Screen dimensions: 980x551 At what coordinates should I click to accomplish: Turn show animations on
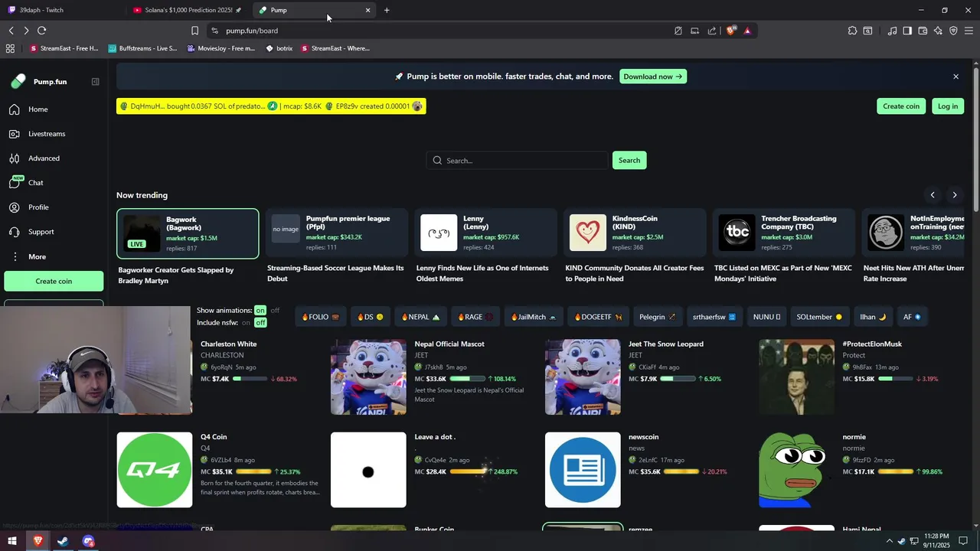tap(260, 310)
